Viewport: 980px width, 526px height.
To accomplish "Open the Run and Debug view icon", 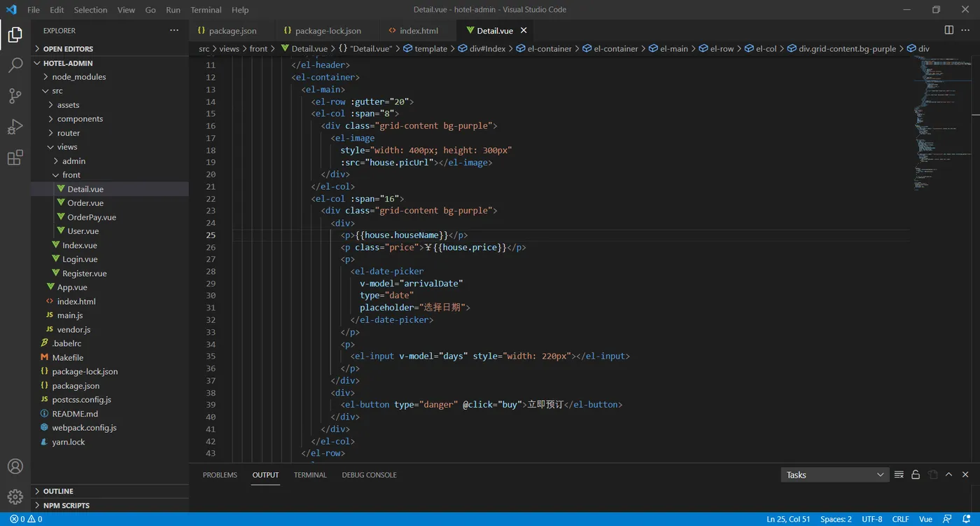I will point(15,127).
